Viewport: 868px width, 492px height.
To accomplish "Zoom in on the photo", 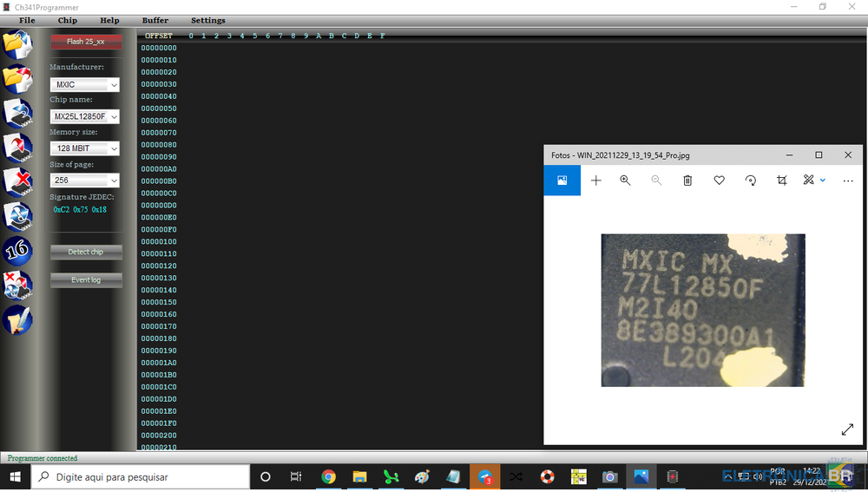I will pos(625,180).
